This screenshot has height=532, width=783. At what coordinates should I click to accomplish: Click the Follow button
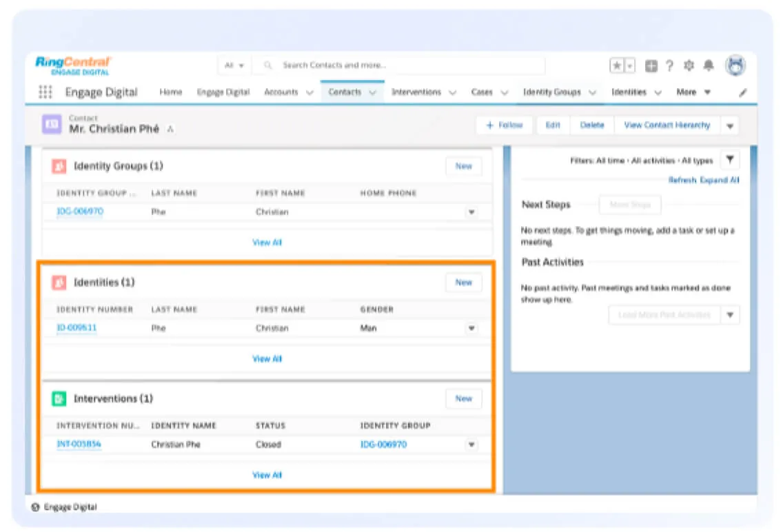[505, 125]
